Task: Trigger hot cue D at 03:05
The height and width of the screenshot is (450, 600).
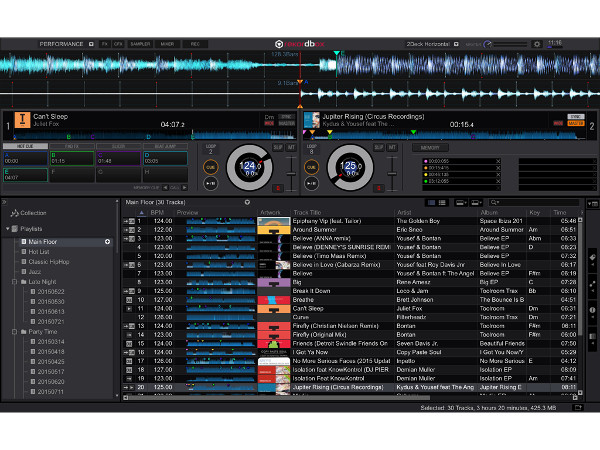Action: coord(165,158)
